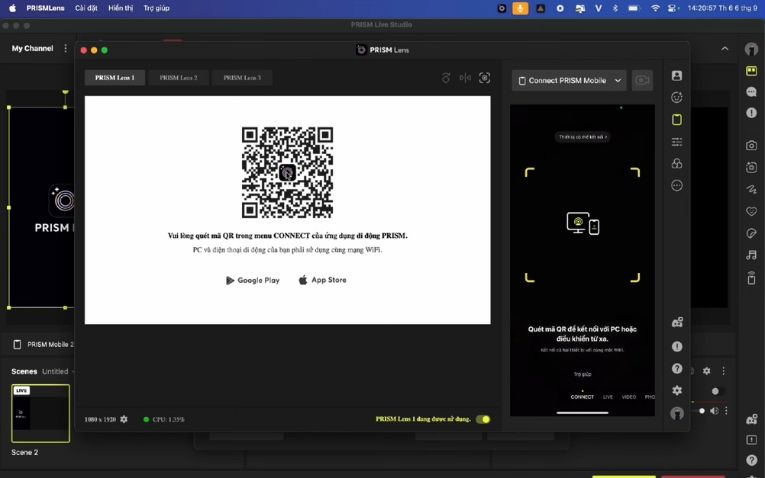Click the sticker leaf icon in Studio sidebar
Image resolution: width=765 pixels, height=478 pixels.
(751, 233)
